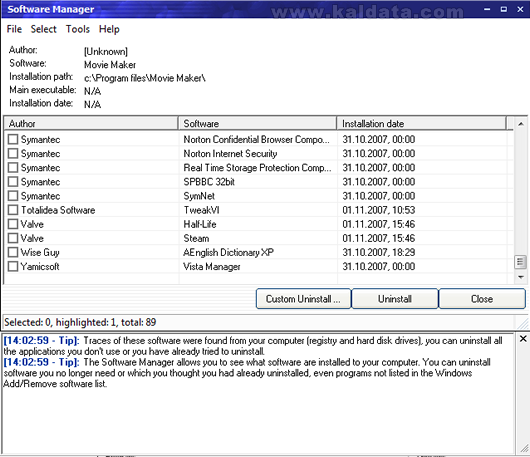Close the tips panel with X
530x457 pixels.
click(x=523, y=339)
